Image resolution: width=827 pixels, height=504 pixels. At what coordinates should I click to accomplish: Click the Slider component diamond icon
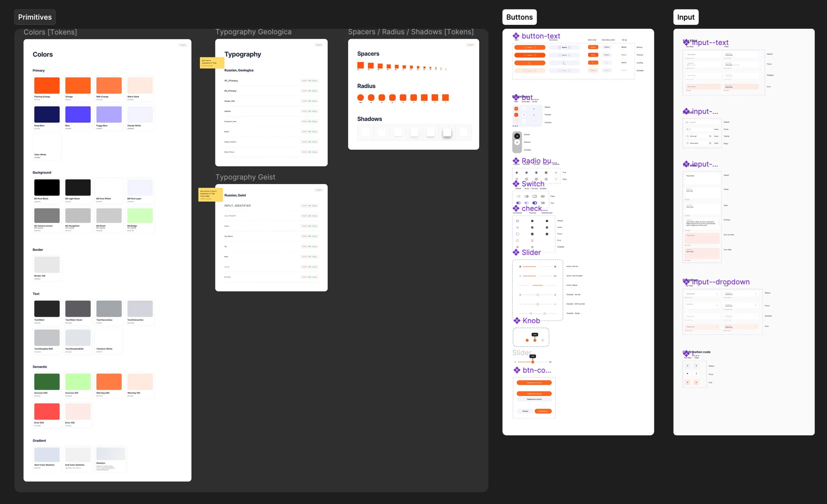point(516,252)
